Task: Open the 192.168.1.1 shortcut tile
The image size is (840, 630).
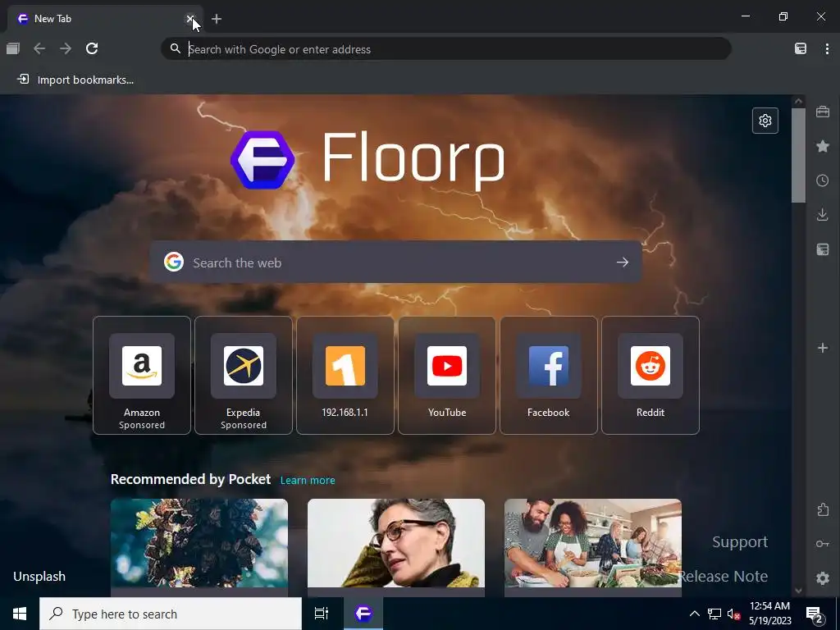Action: point(345,375)
